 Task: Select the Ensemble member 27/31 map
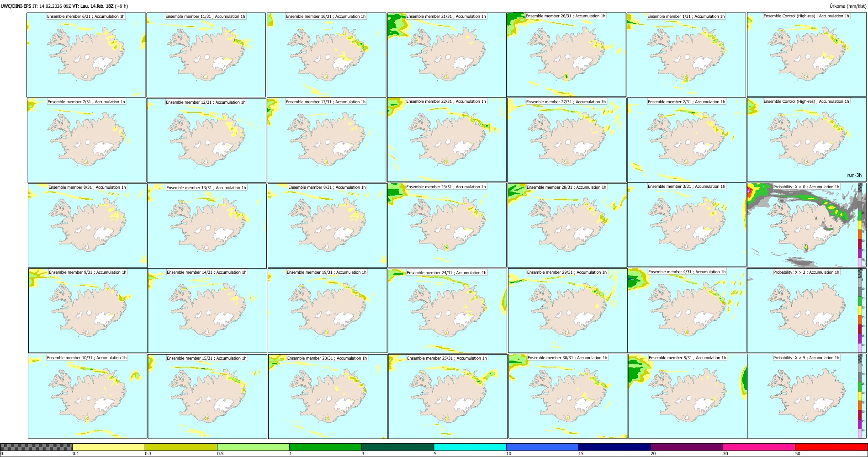coord(566,140)
